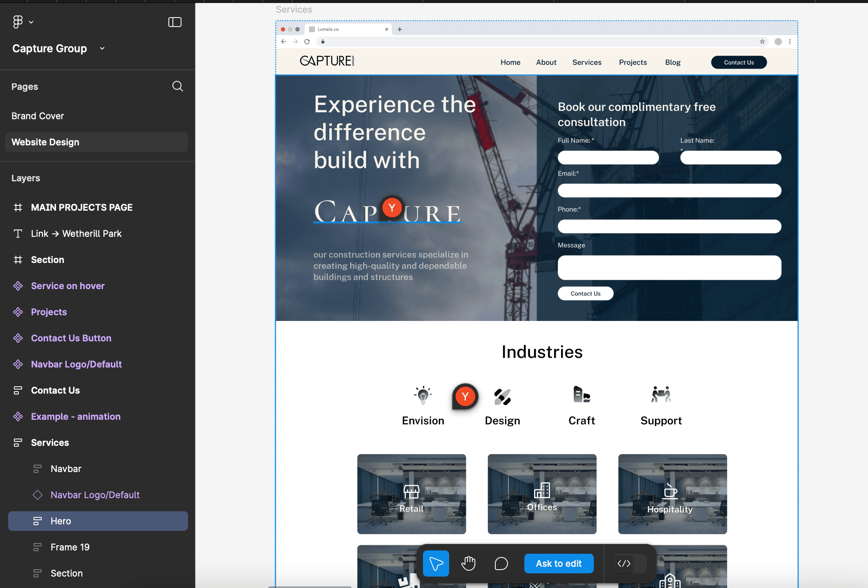
Task: Click the Ask to edit button
Action: click(559, 563)
